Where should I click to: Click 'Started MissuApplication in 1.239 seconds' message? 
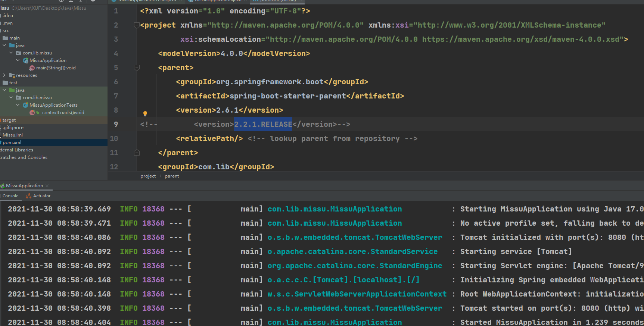click(x=552, y=322)
